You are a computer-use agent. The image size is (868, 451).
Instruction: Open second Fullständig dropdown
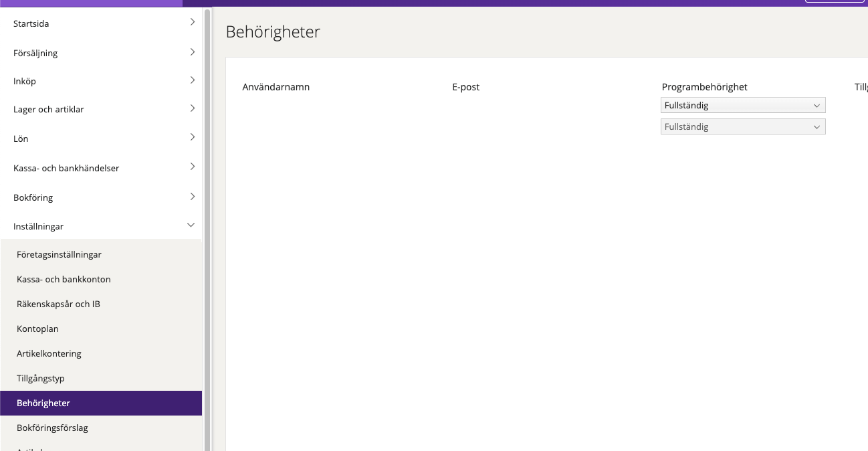tap(742, 126)
